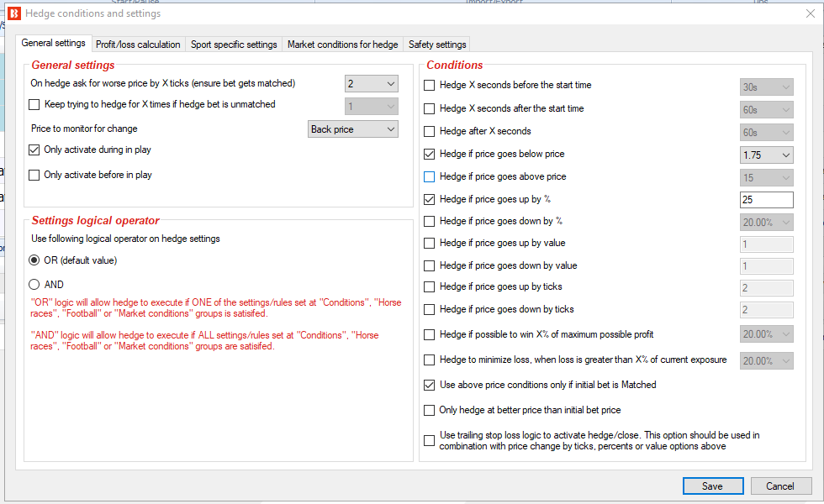This screenshot has height=504, width=824.
Task: Untick Use above price conditions only if Matched
Action: pyautogui.click(x=430, y=385)
